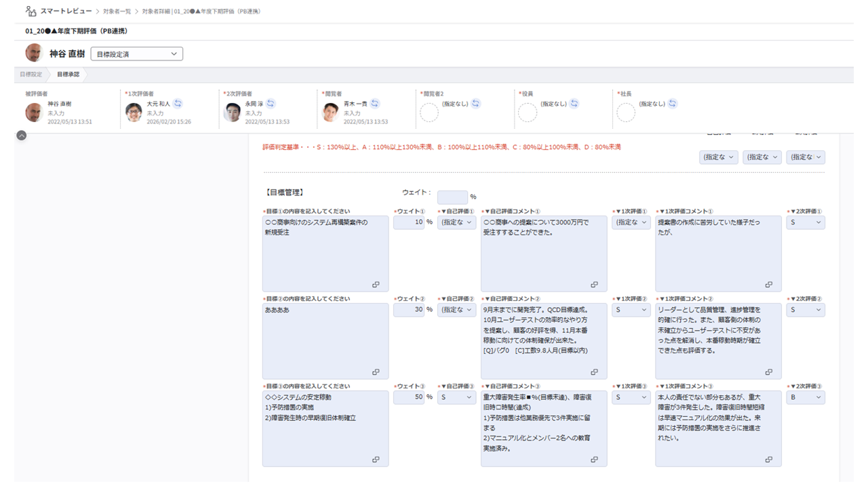This screenshot has width=868, height=488.
Task: Open the 目標設定済 status dropdown
Action: 136,54
